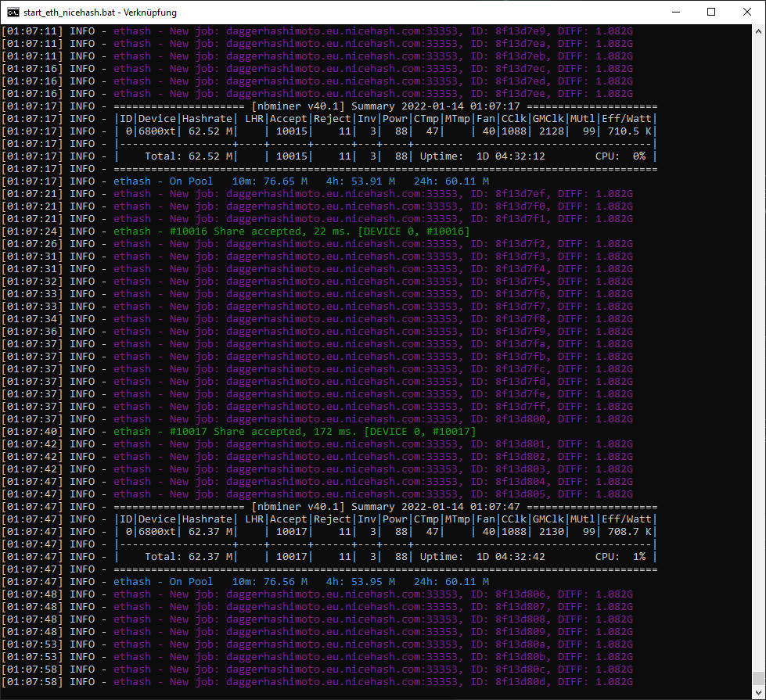This screenshot has width=766, height=700.
Task: Click job ID 8f13d7ff
Action: 522,407
